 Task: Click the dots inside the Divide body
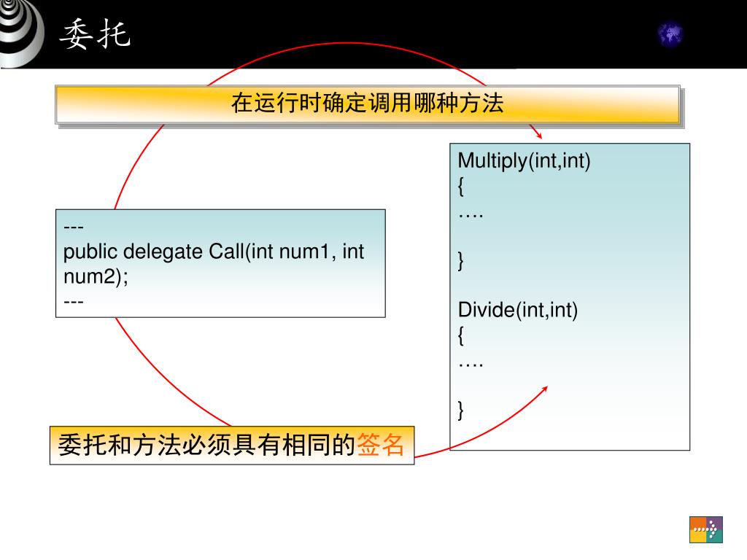(471, 365)
